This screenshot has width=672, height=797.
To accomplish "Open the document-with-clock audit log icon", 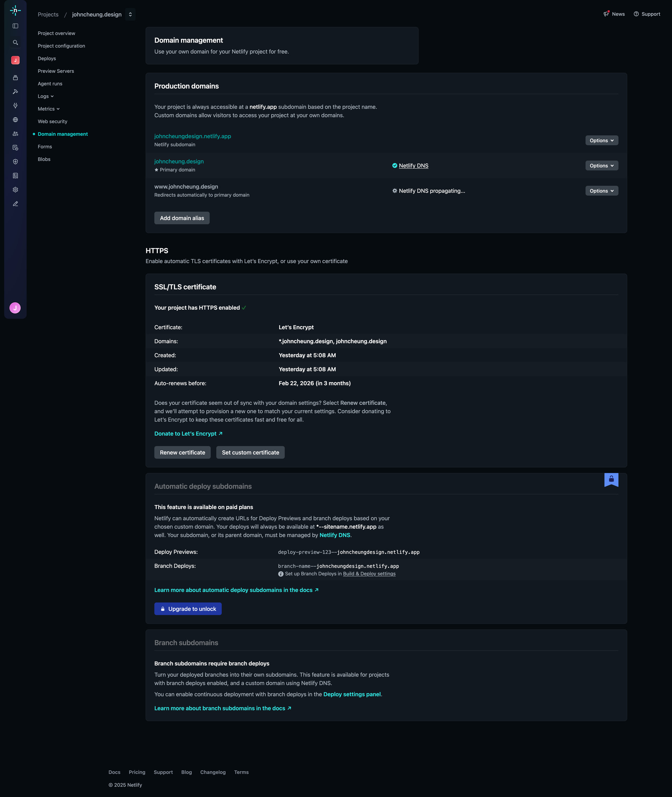I will coord(15,148).
